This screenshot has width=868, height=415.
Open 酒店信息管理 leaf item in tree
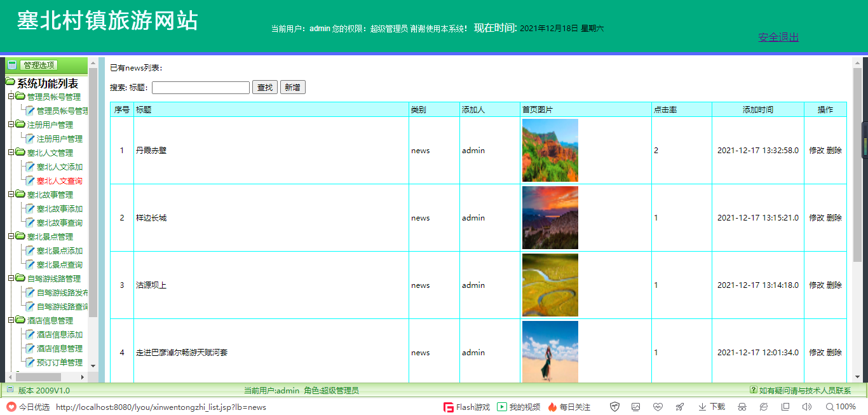pos(60,349)
